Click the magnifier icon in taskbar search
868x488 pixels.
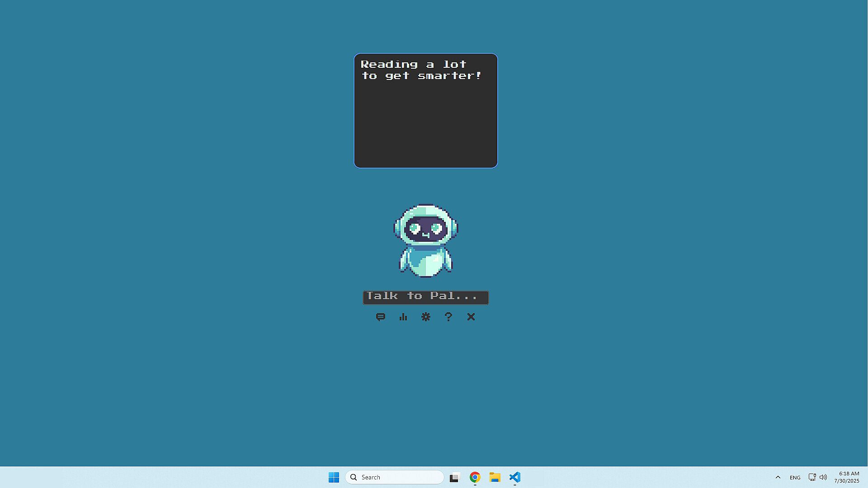[354, 477]
